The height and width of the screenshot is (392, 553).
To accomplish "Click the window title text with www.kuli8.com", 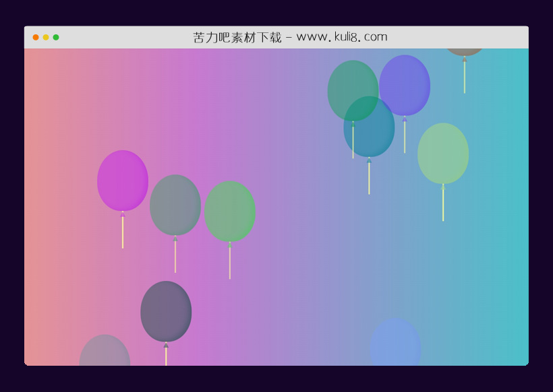I will click(x=290, y=37).
